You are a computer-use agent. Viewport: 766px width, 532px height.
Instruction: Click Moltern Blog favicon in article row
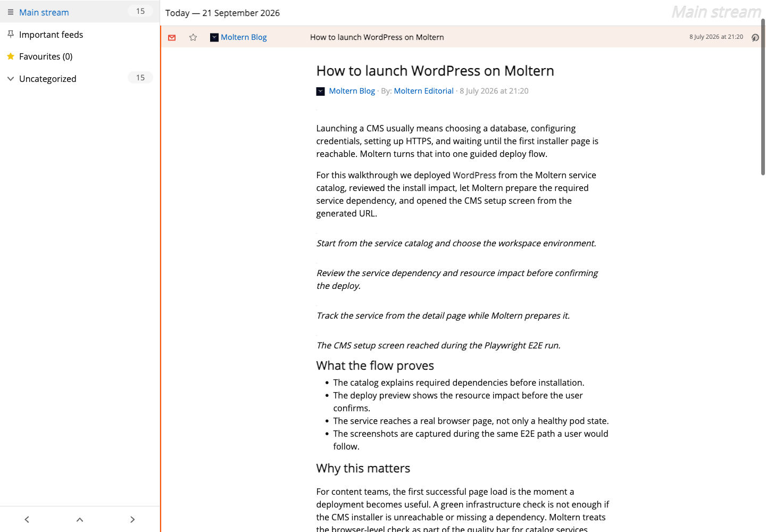[214, 37]
